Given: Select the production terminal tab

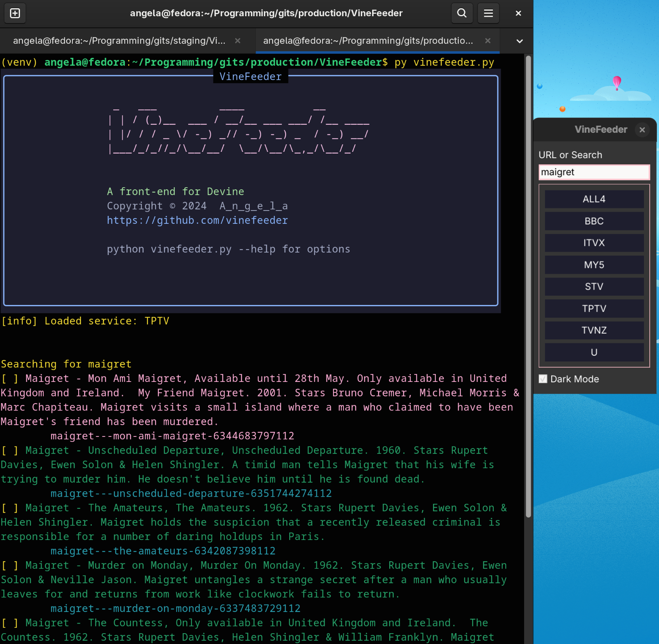Looking at the screenshot, I should (x=368, y=41).
